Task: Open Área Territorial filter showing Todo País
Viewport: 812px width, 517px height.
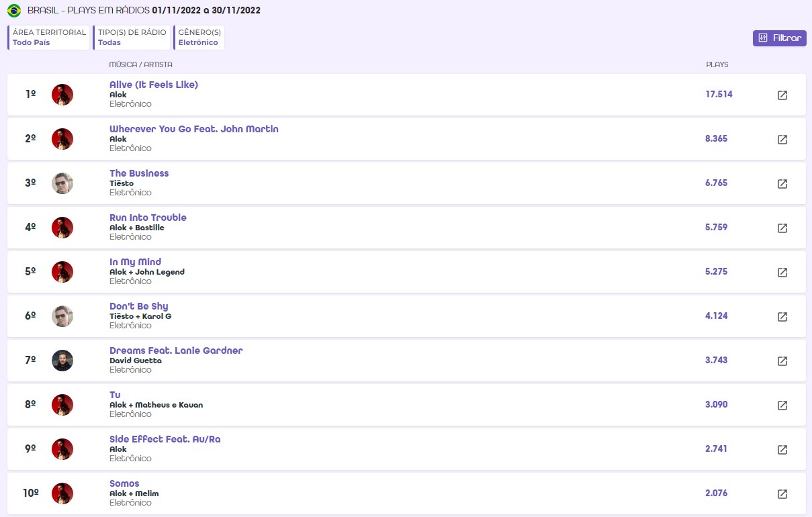Action: click(48, 38)
